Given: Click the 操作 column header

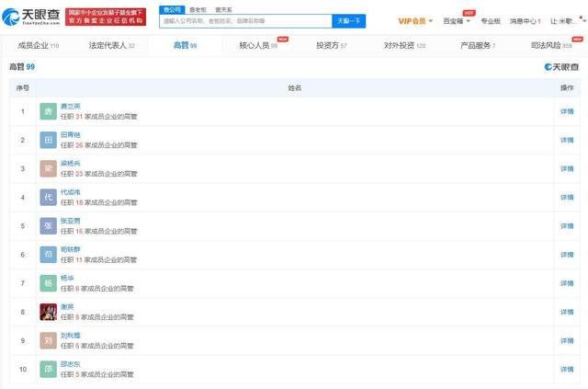Looking at the screenshot, I should click(x=567, y=88).
